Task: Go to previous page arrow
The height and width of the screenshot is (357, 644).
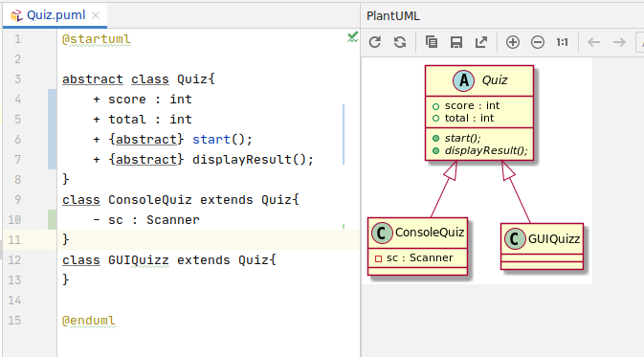Action: coord(594,42)
